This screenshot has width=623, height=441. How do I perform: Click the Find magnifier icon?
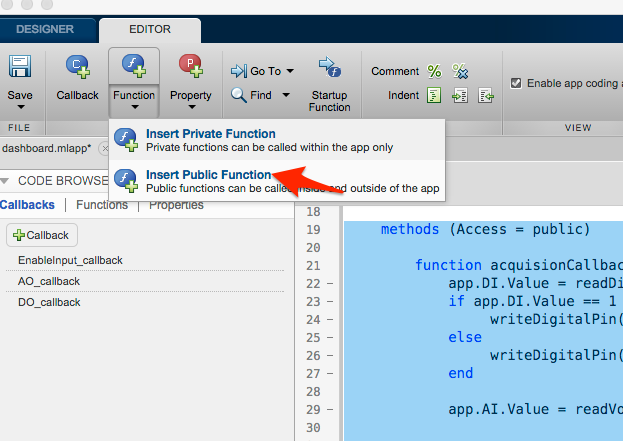click(x=239, y=95)
